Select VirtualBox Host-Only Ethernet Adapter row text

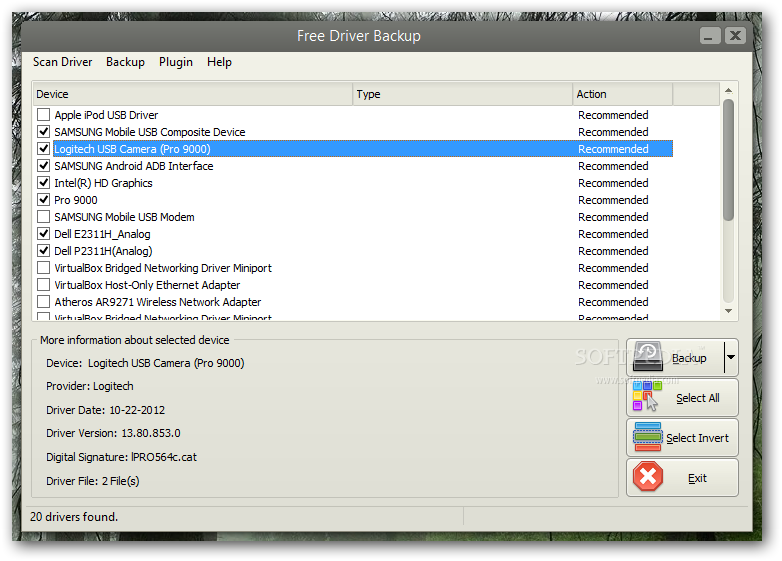coord(147,284)
